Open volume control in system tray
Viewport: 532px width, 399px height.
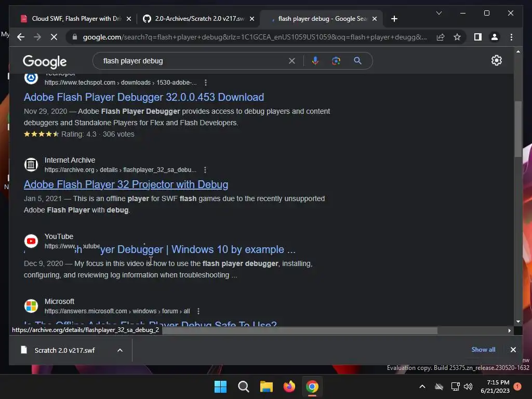pyautogui.click(x=468, y=387)
